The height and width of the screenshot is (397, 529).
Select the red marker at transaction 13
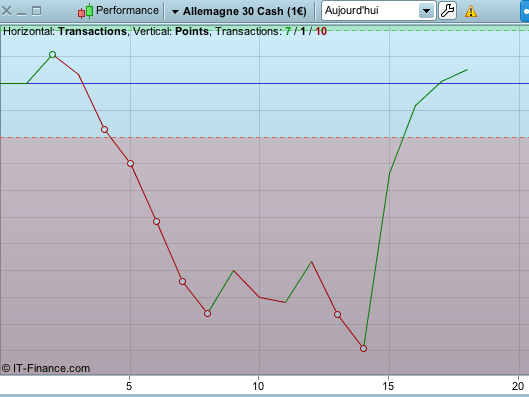tap(337, 315)
